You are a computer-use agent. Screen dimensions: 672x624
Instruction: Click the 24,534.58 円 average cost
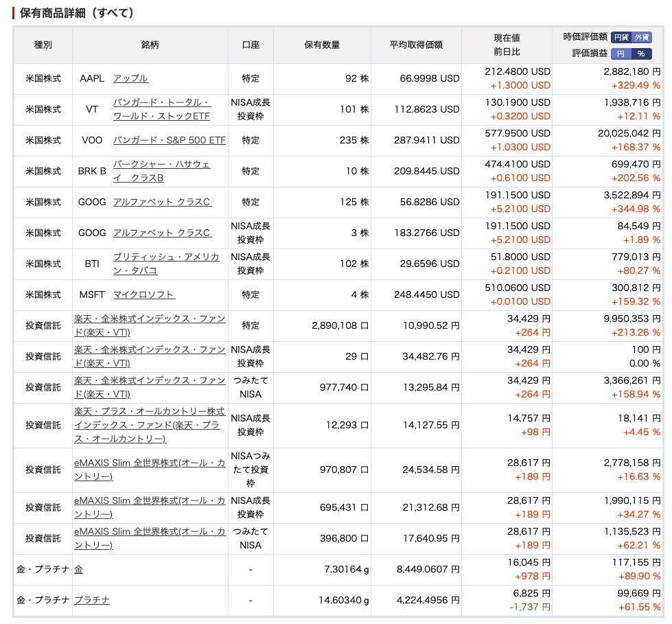click(430, 470)
